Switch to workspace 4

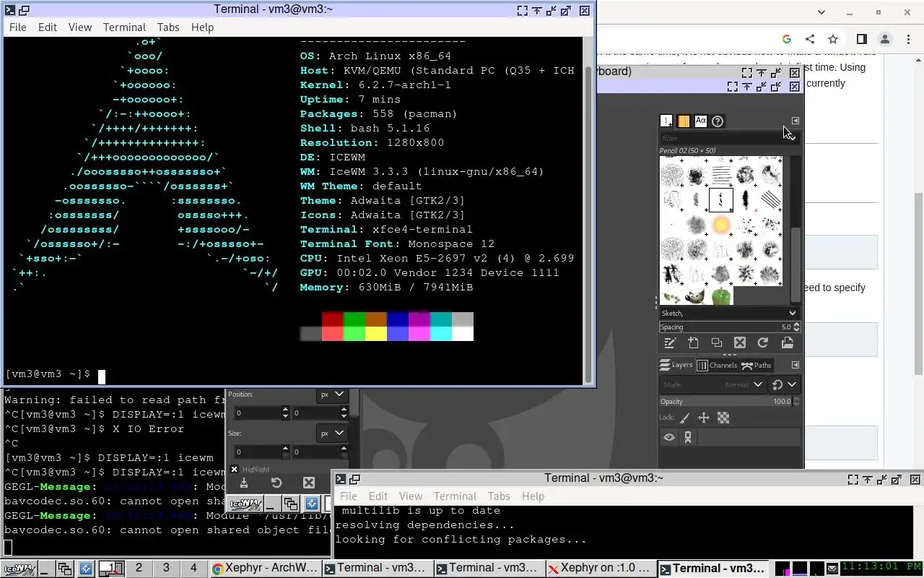tap(193, 568)
